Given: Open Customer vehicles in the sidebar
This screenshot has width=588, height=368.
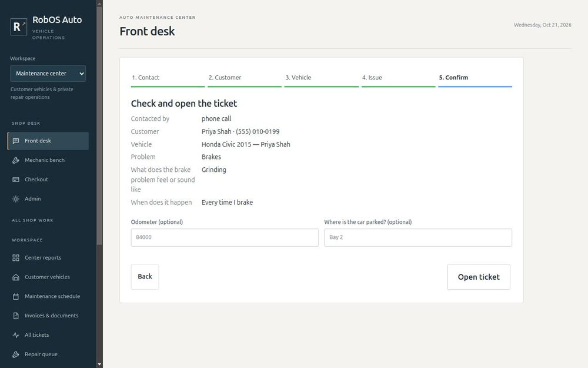Looking at the screenshot, I should coord(48,277).
